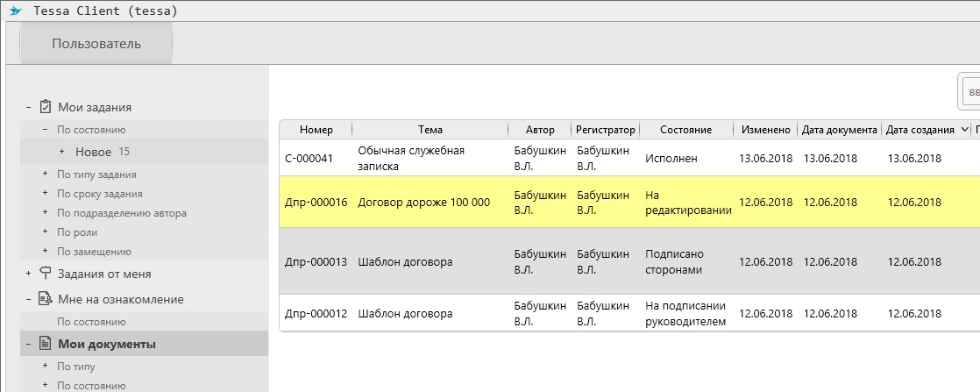Viewport: 980px width, 392px height.
Task: Choose the По роли tree item
Action: (77, 232)
